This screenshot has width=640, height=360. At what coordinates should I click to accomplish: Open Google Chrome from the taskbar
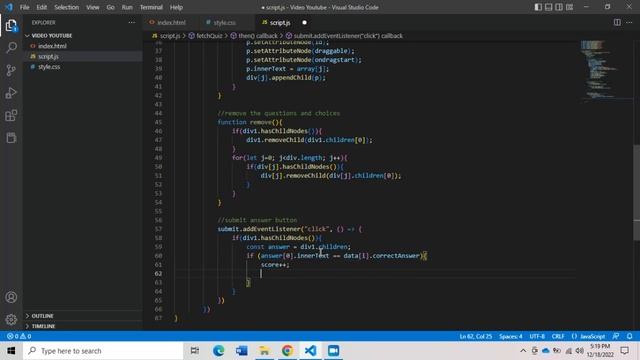pos(287,351)
